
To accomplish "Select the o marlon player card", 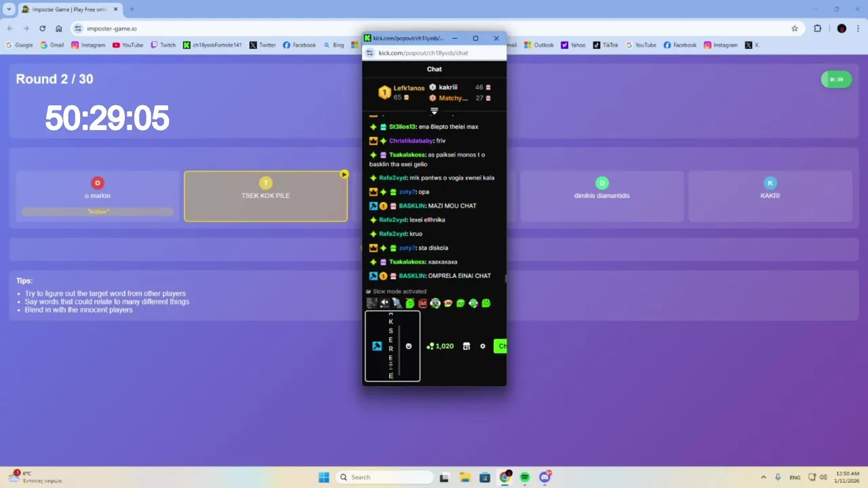I will tap(98, 196).
